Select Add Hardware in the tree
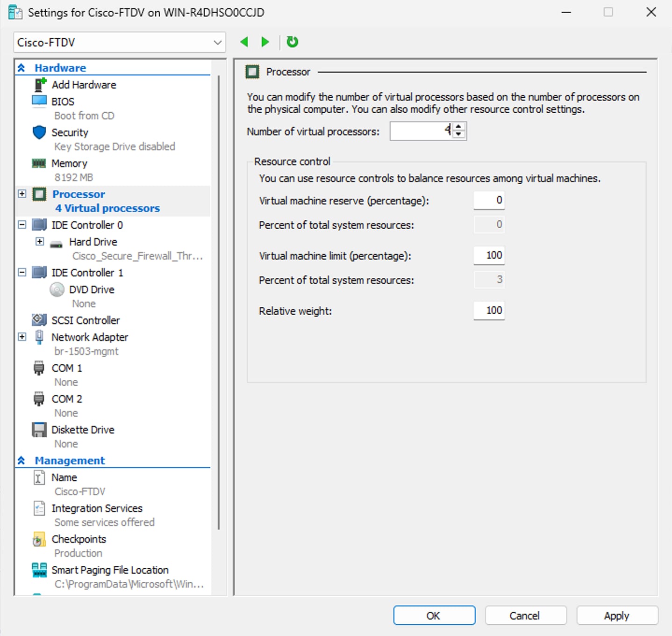672x636 pixels. click(x=84, y=85)
